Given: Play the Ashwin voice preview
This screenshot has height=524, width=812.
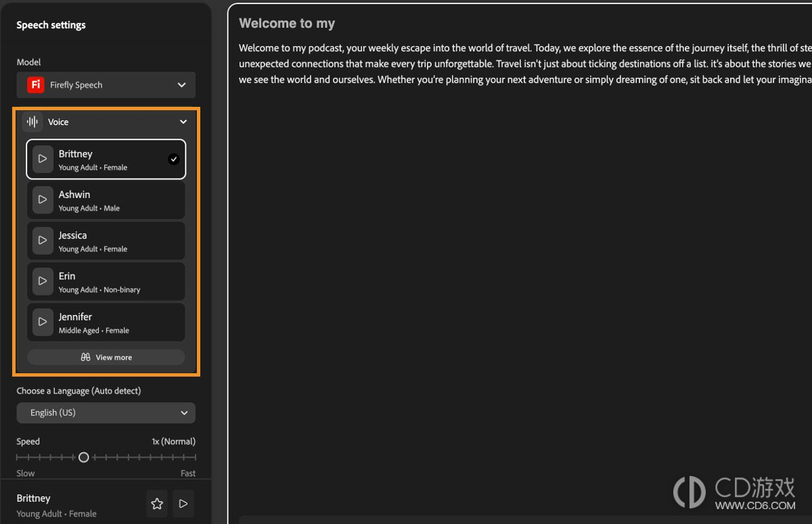Looking at the screenshot, I should 43,199.
